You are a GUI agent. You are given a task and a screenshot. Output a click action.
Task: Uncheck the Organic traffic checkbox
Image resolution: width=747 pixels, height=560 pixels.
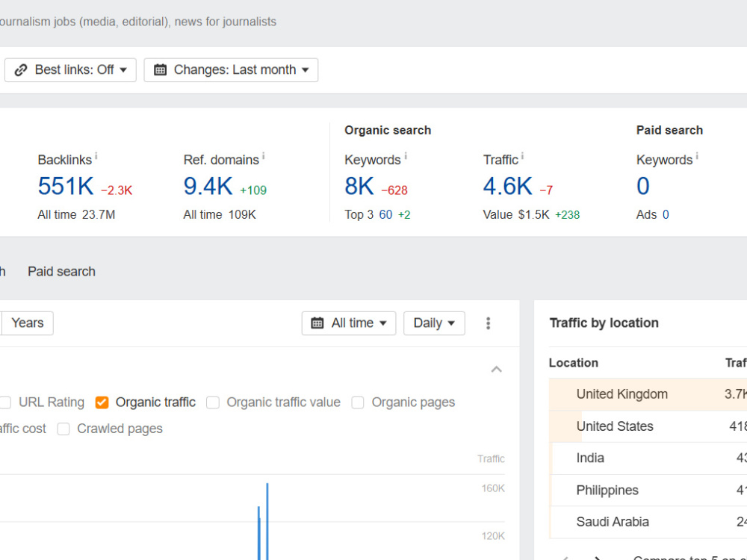click(x=102, y=402)
